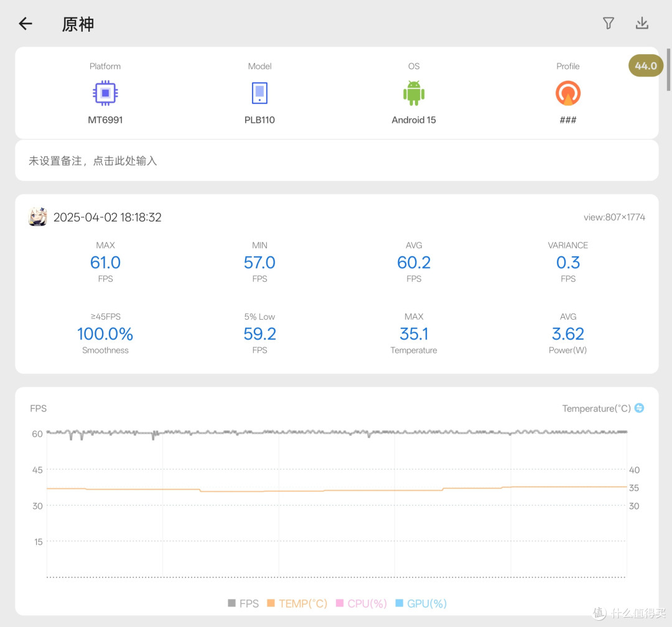Select the timestamp 2025-04-02 18:18:32

click(107, 217)
